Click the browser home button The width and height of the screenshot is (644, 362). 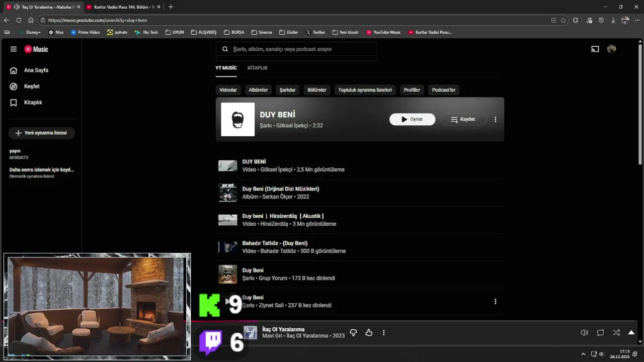(x=31, y=20)
